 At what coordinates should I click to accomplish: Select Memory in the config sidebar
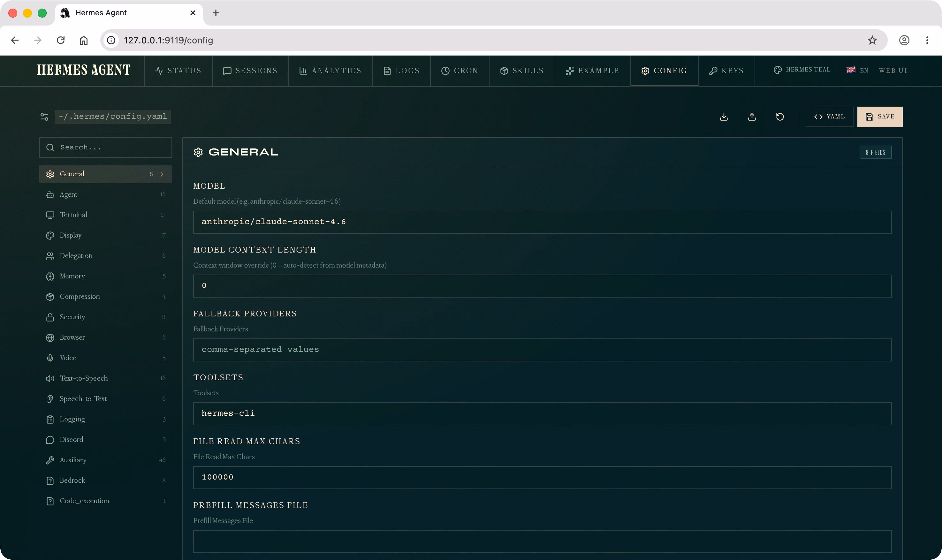coord(72,276)
